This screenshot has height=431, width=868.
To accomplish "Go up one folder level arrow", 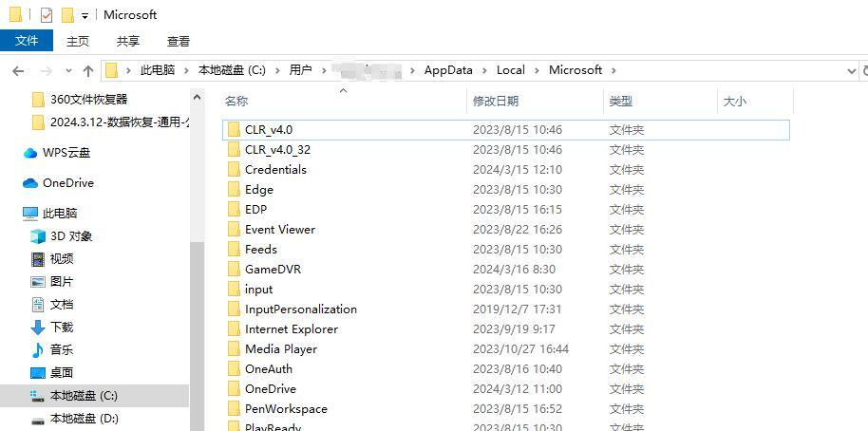I will pyautogui.click(x=88, y=71).
